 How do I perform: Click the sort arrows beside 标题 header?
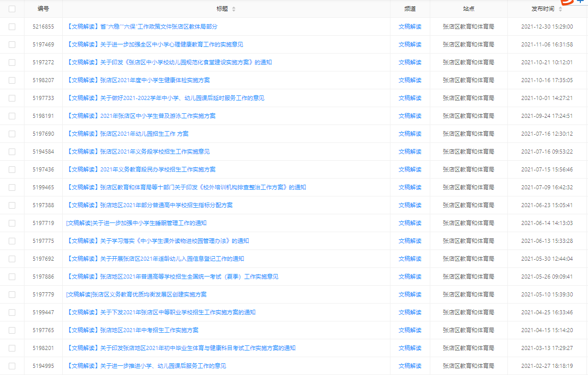tap(234, 9)
